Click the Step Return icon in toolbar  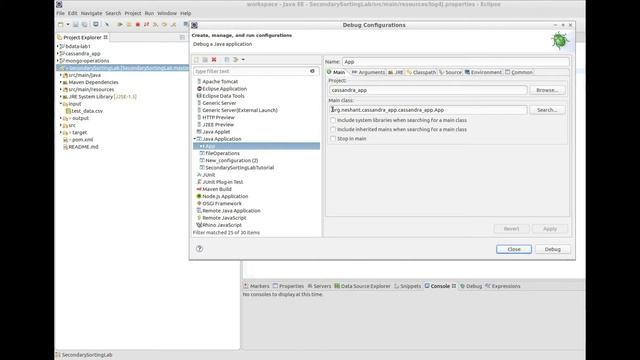(173, 24)
